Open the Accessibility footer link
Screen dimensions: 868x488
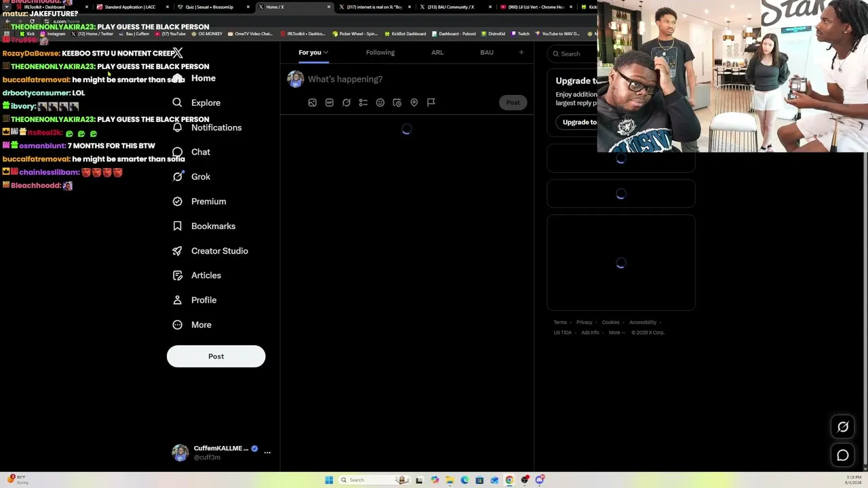[x=643, y=323]
